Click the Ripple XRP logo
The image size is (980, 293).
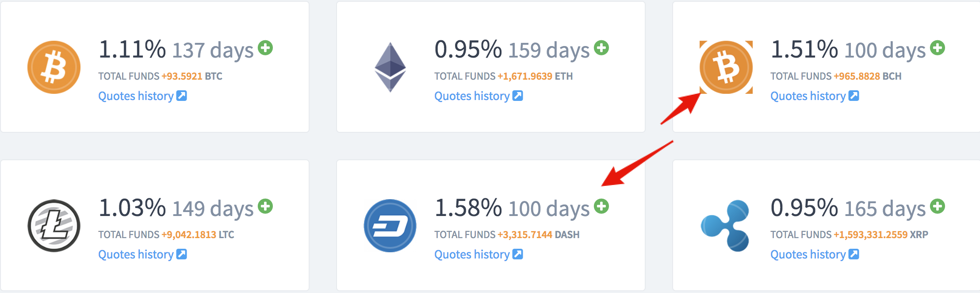(725, 226)
